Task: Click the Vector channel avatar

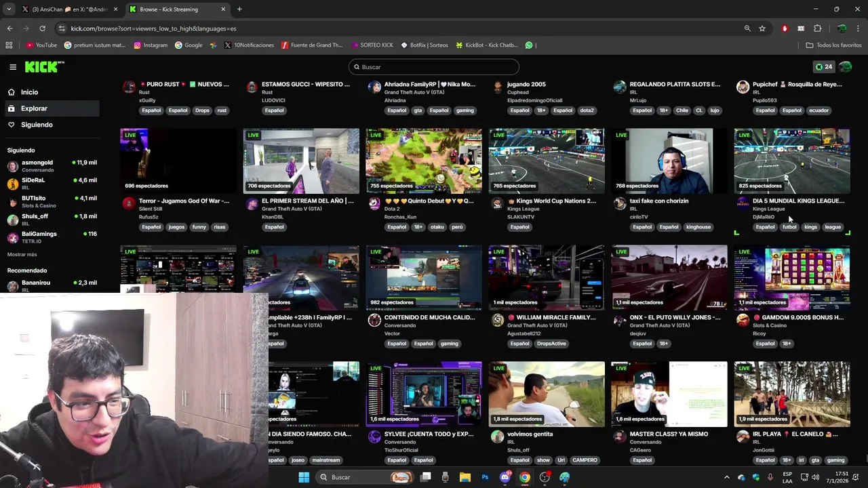Action: click(x=374, y=320)
